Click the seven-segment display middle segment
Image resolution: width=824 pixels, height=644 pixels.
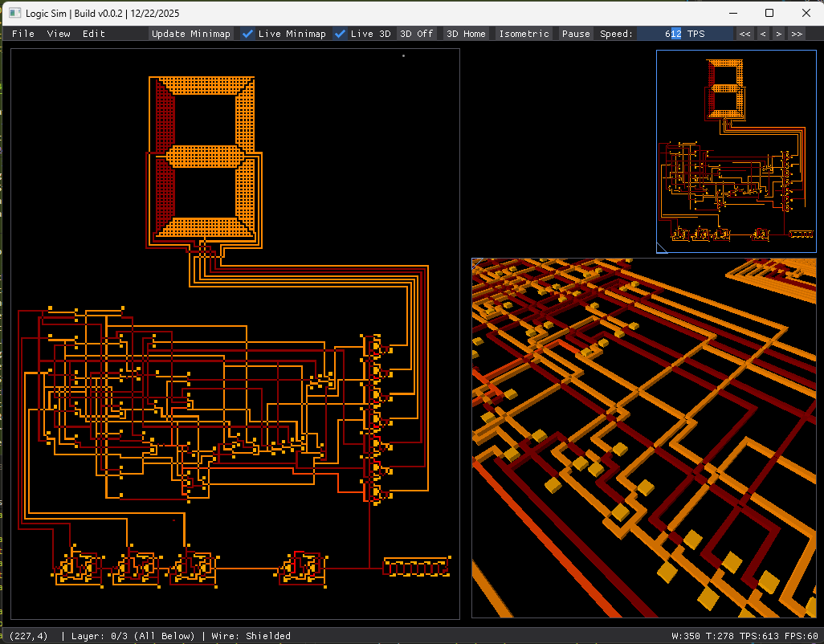coord(203,155)
